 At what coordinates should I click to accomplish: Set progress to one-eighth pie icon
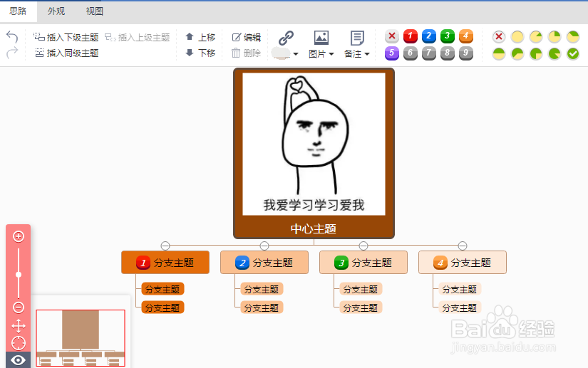point(536,36)
